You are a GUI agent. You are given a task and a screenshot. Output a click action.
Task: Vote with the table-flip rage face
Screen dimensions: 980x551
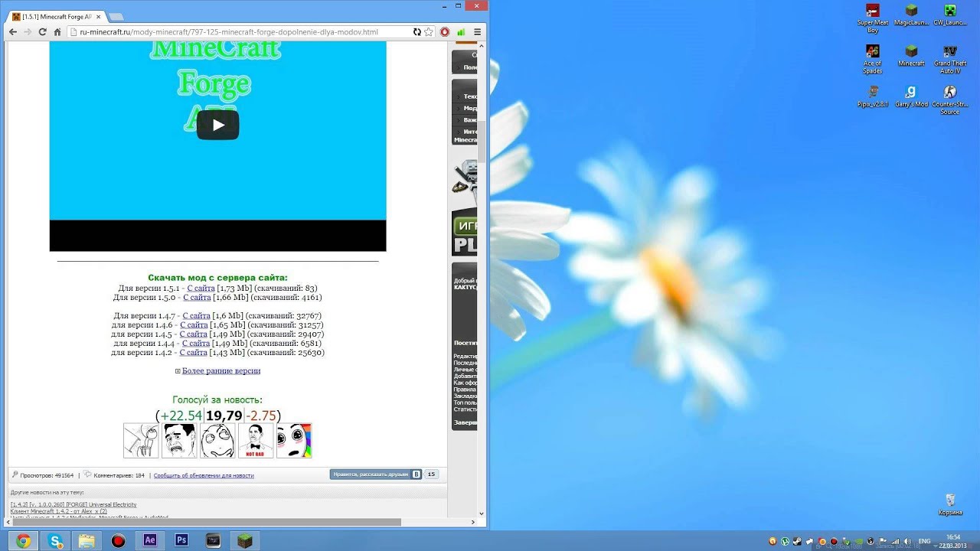point(141,440)
